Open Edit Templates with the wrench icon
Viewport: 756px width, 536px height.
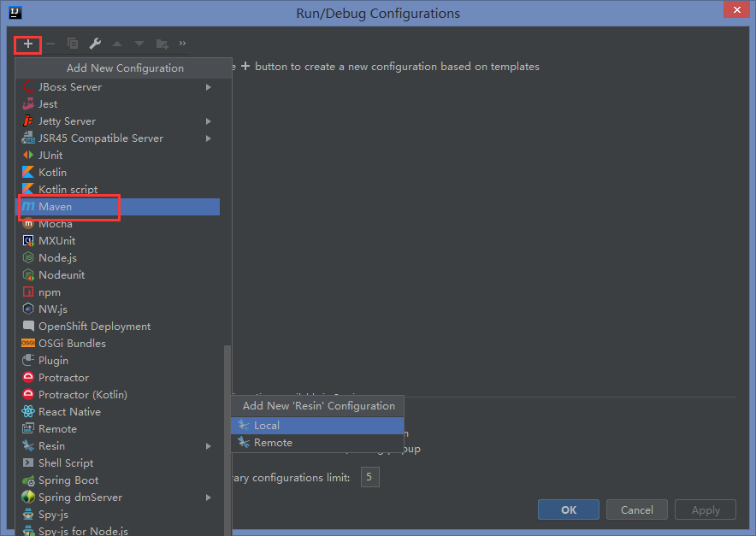point(95,43)
